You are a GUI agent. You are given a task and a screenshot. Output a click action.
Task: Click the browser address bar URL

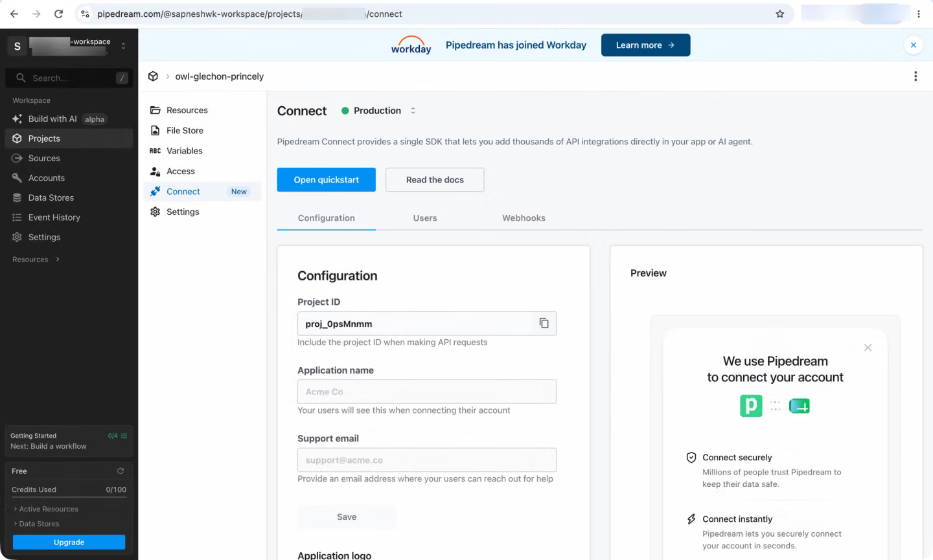tap(249, 14)
